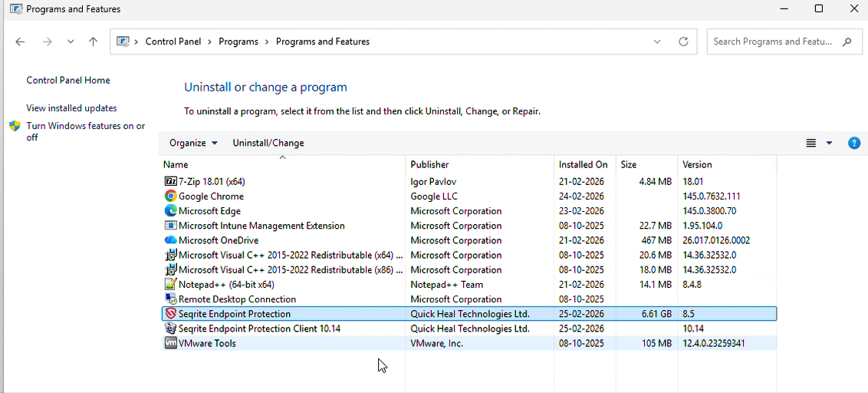Expand the chevron after Programs breadcrumb

click(267, 41)
